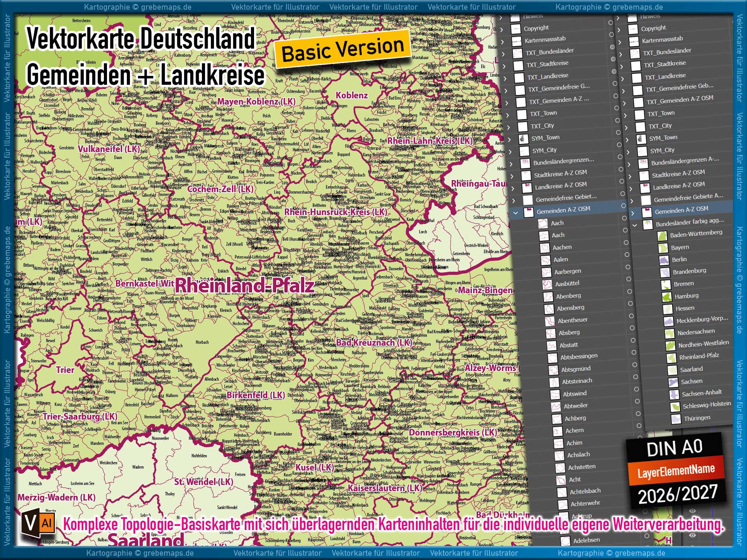747x560 pixels.
Task: Click the Abentheuer sublayer thumbnail
Action: coord(550,321)
